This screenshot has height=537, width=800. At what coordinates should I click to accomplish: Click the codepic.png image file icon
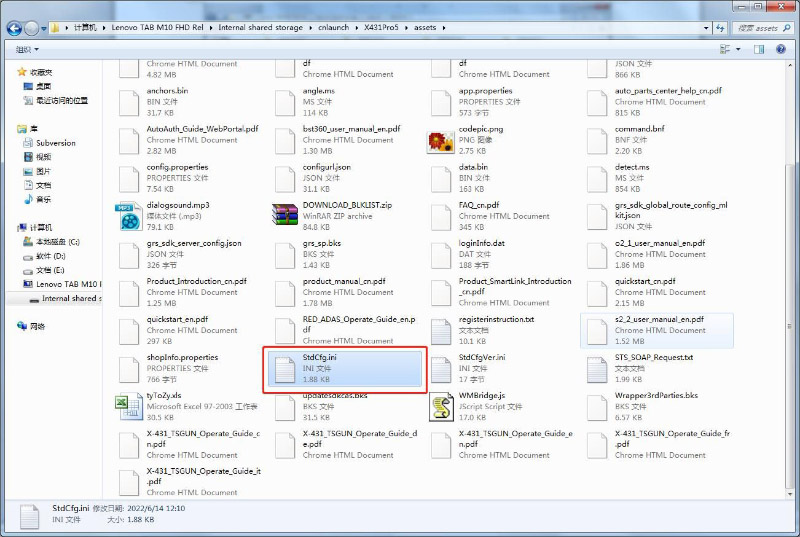tap(441, 139)
